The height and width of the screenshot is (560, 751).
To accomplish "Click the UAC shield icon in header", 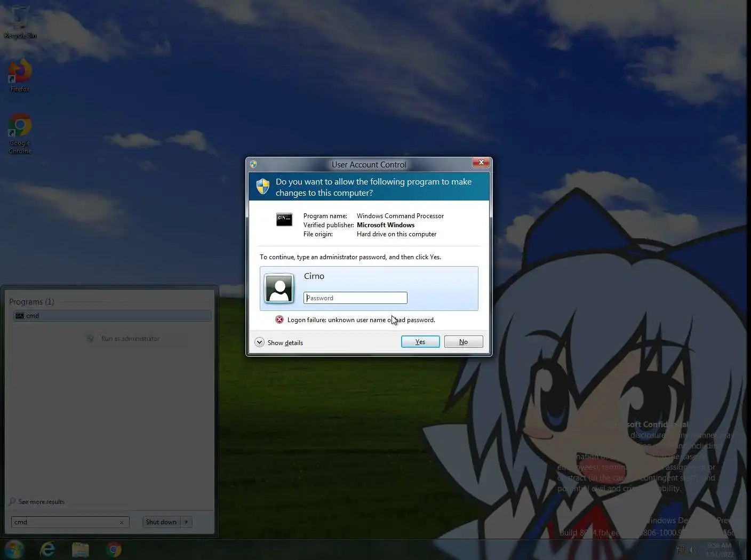I will [263, 187].
